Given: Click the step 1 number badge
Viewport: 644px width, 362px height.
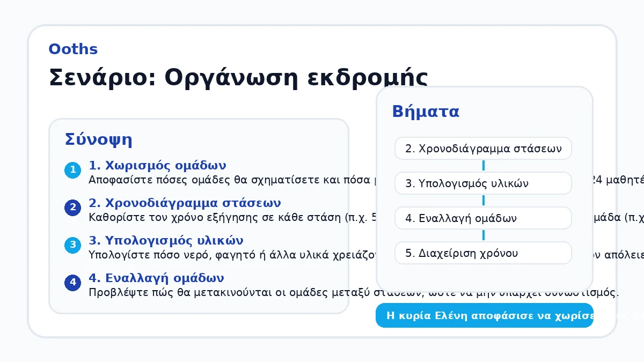Looking at the screenshot, I should (x=72, y=171).
